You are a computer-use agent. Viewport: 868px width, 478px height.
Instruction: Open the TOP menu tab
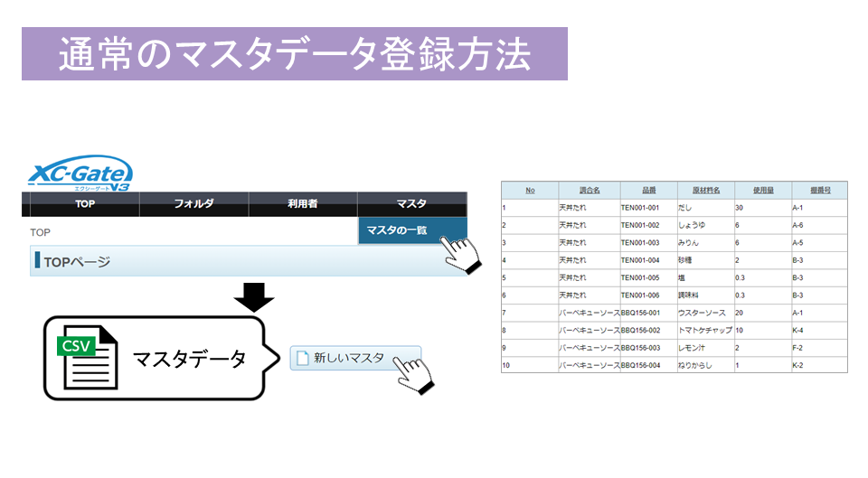point(84,204)
